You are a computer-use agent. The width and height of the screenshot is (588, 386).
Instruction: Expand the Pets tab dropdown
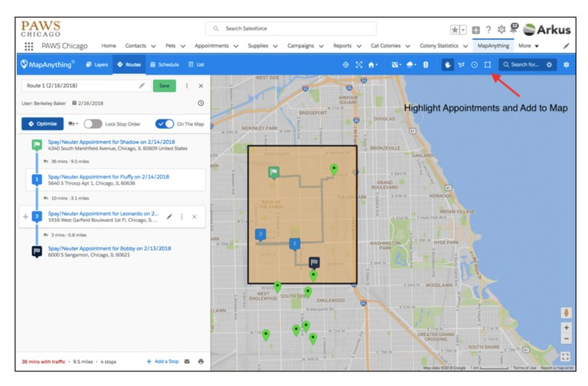pos(183,46)
